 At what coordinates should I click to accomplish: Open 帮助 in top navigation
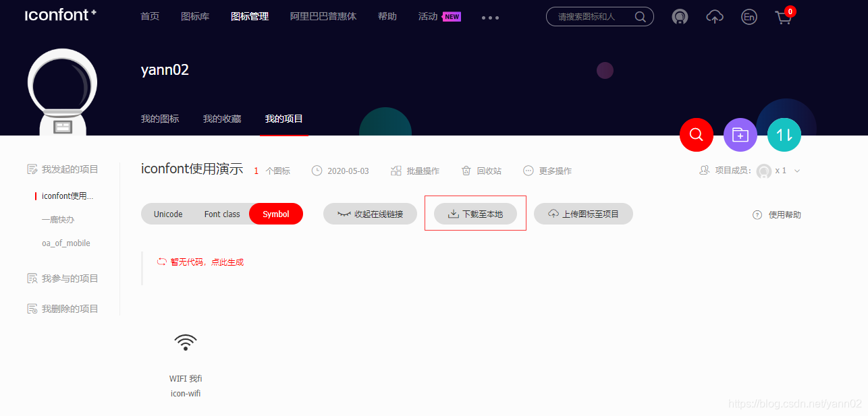point(387,16)
